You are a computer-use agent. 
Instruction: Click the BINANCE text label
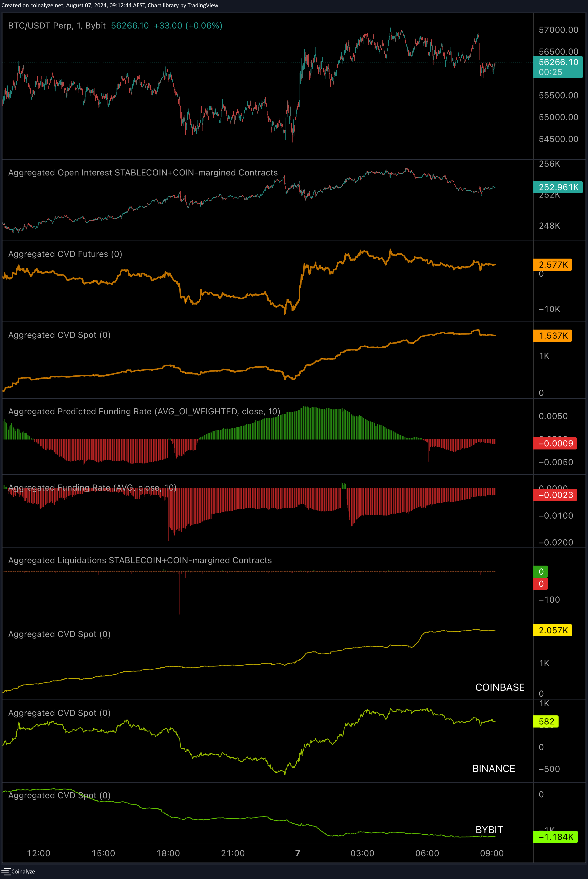tap(494, 768)
